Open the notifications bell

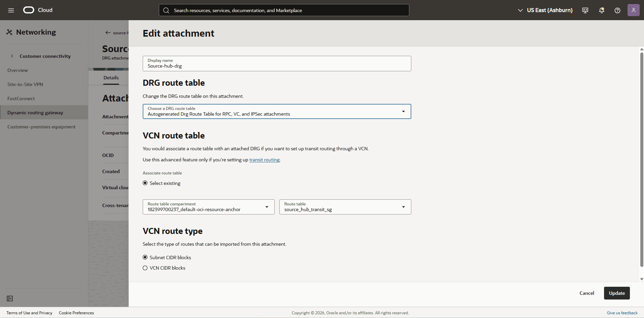pyautogui.click(x=601, y=10)
